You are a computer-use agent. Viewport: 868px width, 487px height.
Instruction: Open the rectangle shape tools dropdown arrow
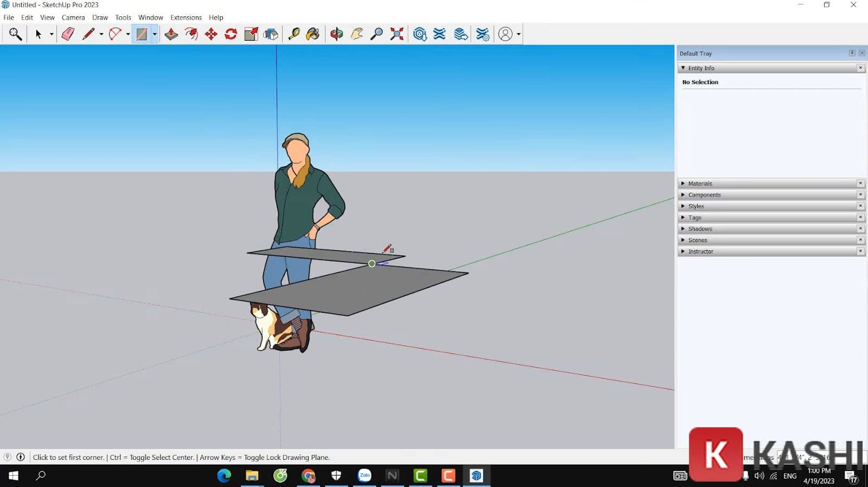pos(155,34)
